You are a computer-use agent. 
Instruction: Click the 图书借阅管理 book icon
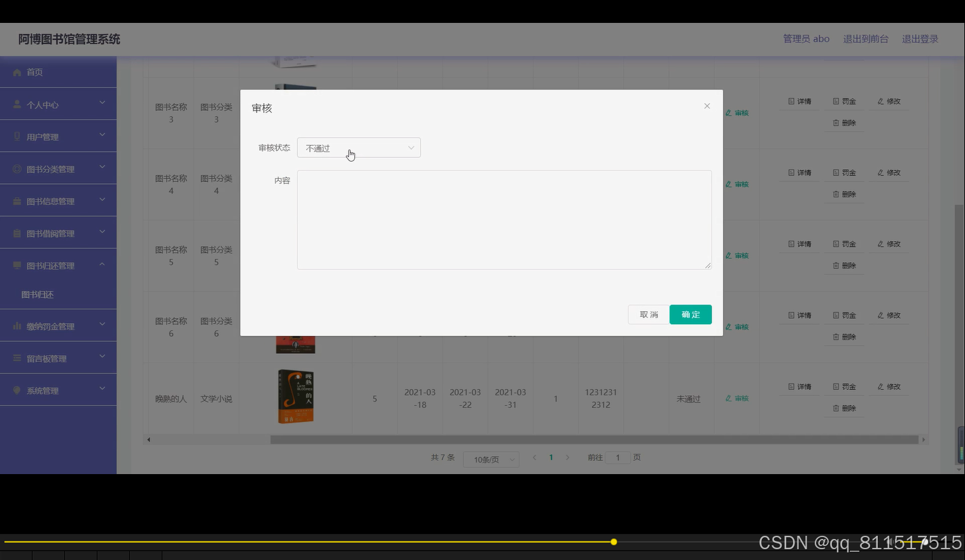[x=17, y=233]
